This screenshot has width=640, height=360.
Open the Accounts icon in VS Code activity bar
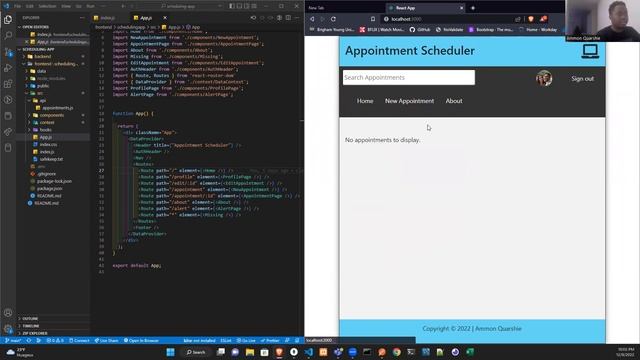coord(8,313)
